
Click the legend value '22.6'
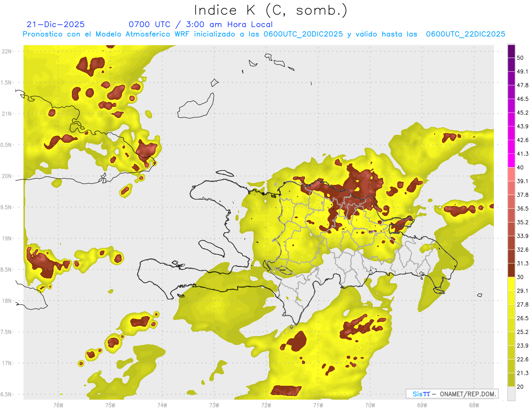coord(523,360)
